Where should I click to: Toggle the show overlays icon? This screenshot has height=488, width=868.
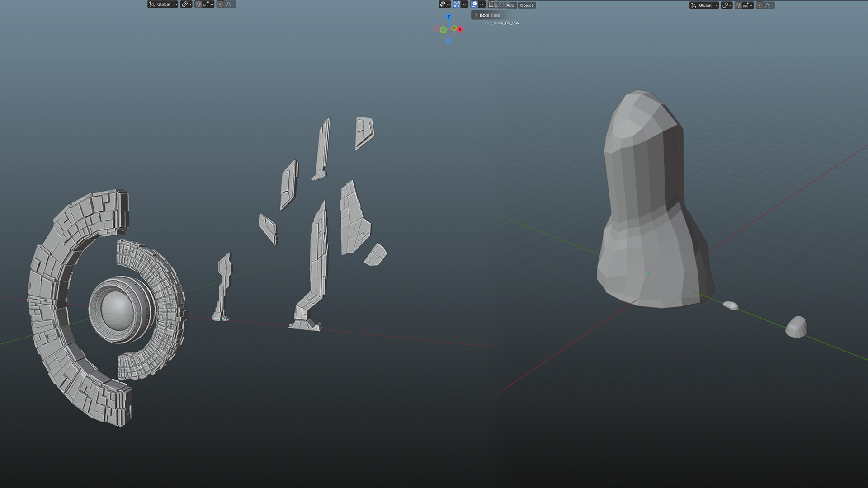(474, 5)
